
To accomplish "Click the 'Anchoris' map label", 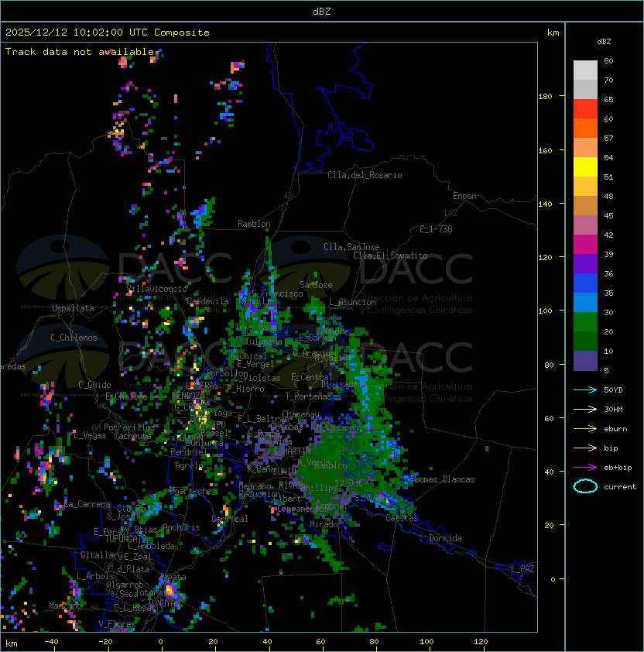I will pyautogui.click(x=181, y=527).
